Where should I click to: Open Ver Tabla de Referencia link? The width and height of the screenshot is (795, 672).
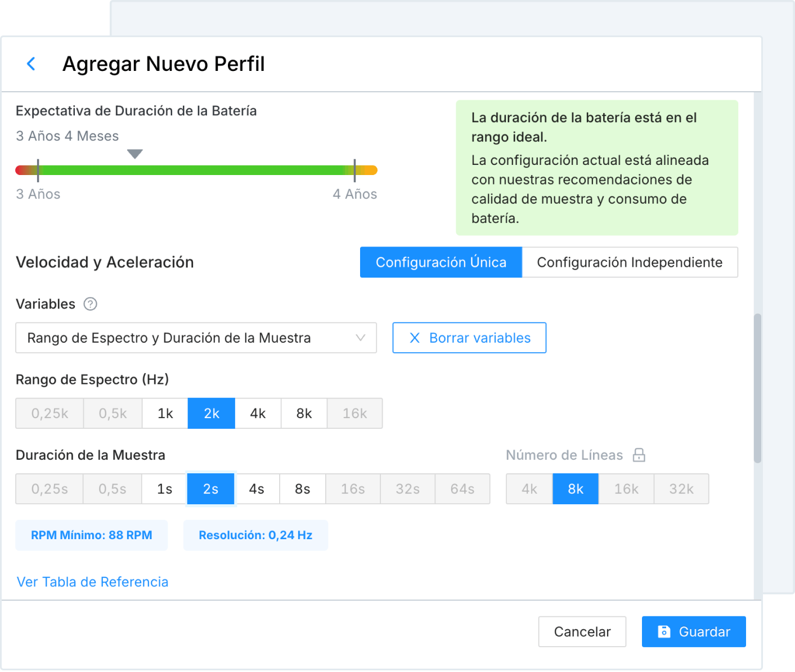tap(92, 582)
